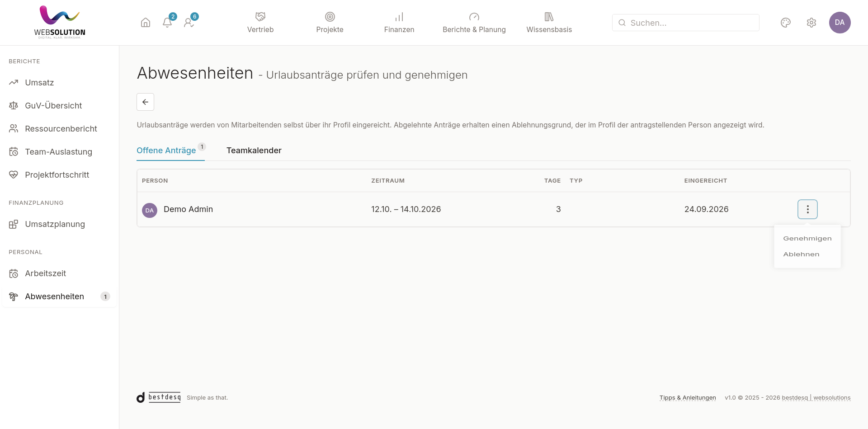Select Abwesenheiten in the sidebar

click(59, 297)
